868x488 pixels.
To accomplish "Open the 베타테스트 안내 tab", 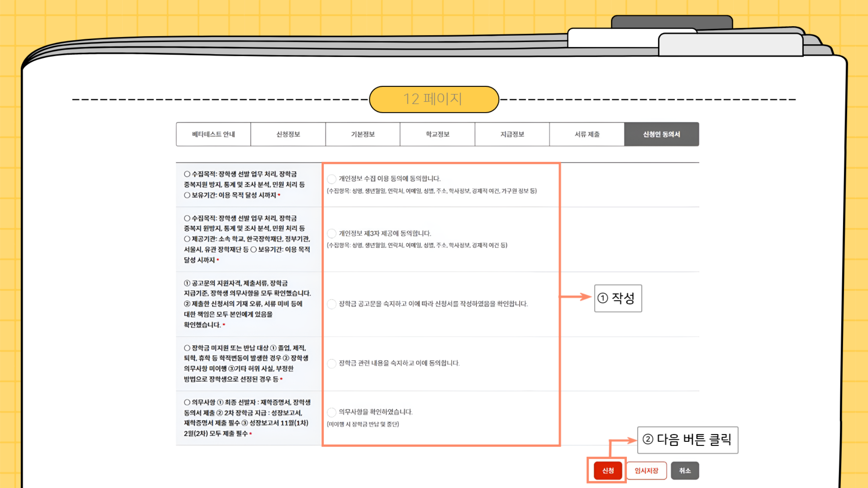I will pyautogui.click(x=213, y=134).
